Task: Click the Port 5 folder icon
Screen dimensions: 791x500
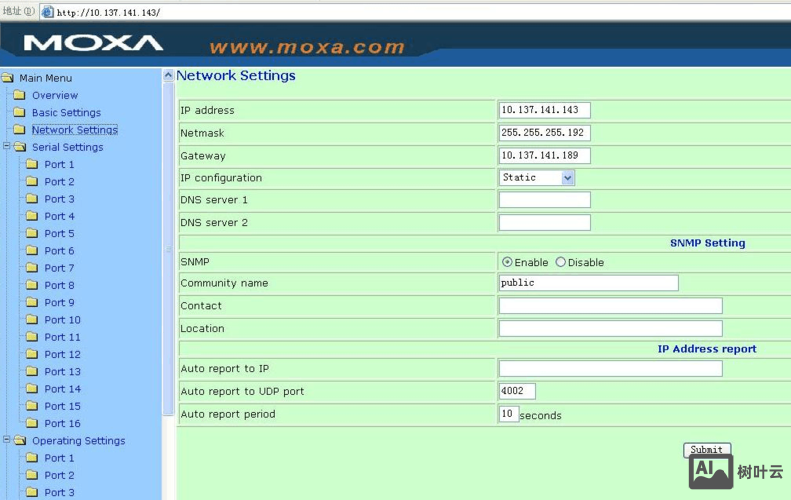Action: click(x=32, y=233)
